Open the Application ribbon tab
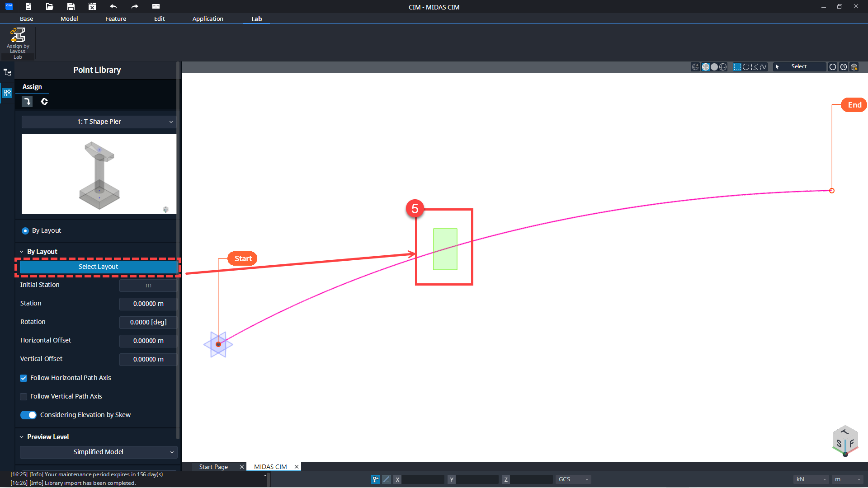This screenshot has height=488, width=868. [x=208, y=19]
